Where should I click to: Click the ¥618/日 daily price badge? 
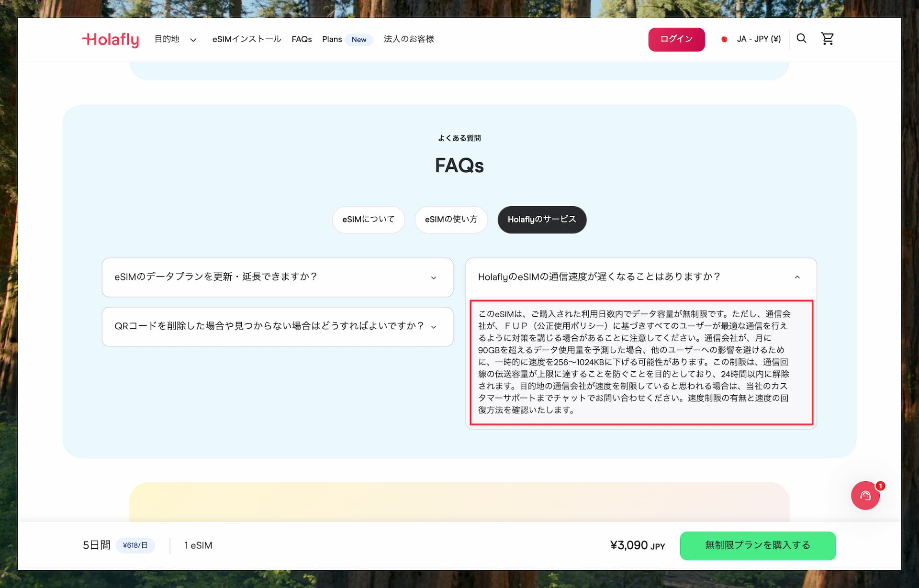pos(135,545)
